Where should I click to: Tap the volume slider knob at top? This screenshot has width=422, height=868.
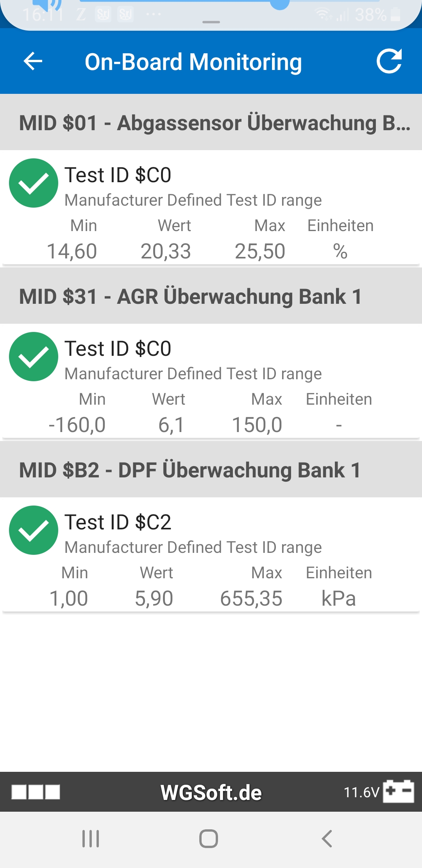point(280,3)
